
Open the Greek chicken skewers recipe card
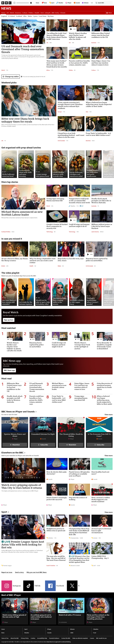60,164
